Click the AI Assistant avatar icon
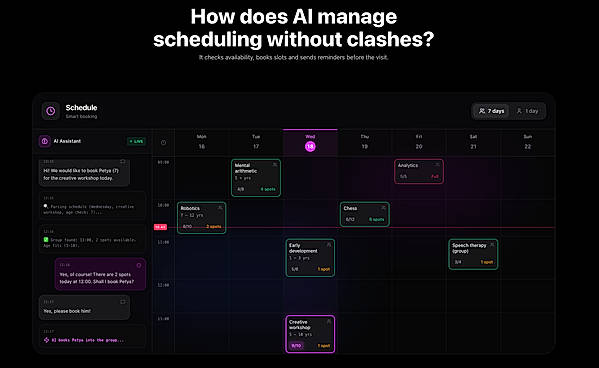 coord(44,141)
